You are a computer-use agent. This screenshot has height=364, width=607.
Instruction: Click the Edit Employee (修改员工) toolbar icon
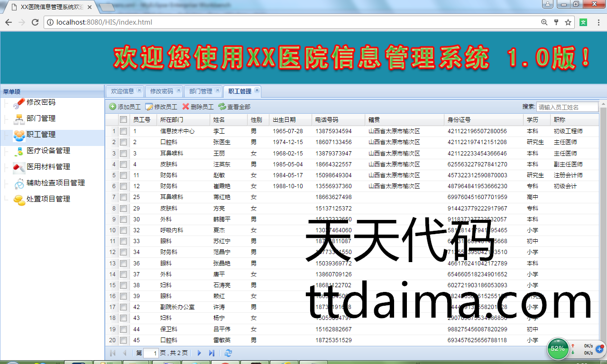[x=149, y=107]
